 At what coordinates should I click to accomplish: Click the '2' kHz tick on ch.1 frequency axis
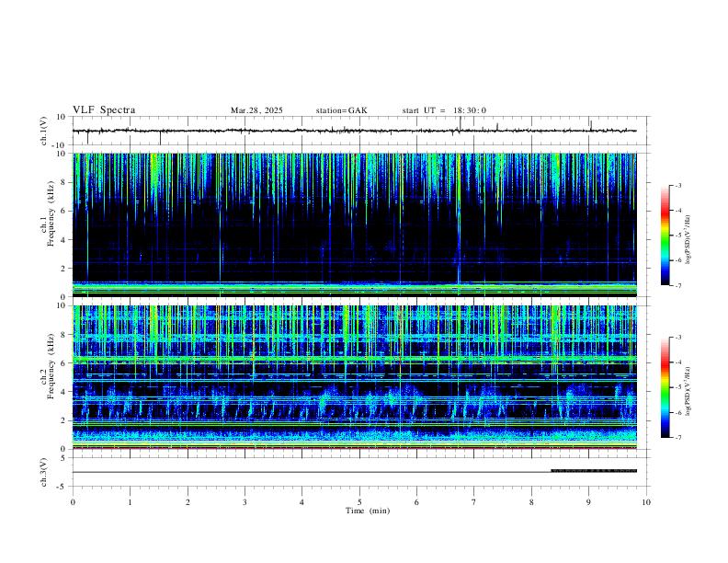pos(64,269)
